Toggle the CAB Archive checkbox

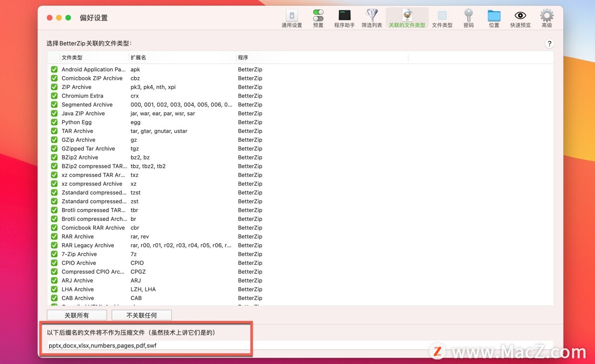pos(54,298)
